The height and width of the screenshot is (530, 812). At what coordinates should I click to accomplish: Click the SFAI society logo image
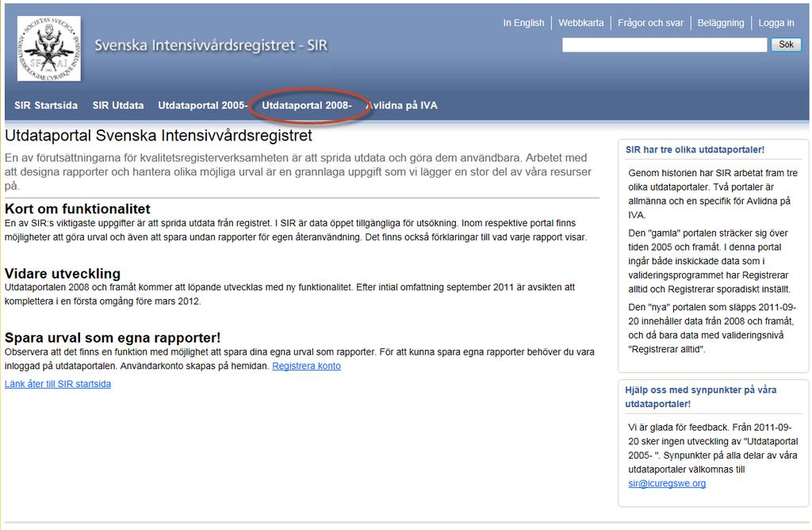pos(48,48)
